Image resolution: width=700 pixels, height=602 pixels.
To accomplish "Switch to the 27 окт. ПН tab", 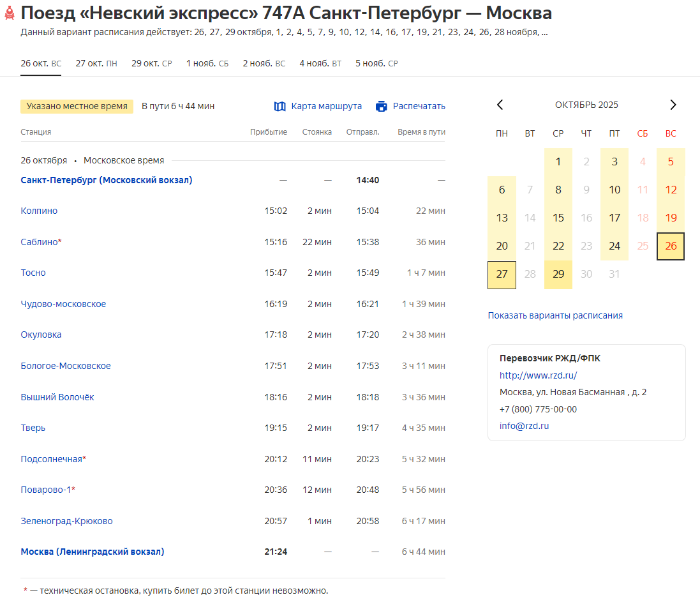I will (96, 63).
